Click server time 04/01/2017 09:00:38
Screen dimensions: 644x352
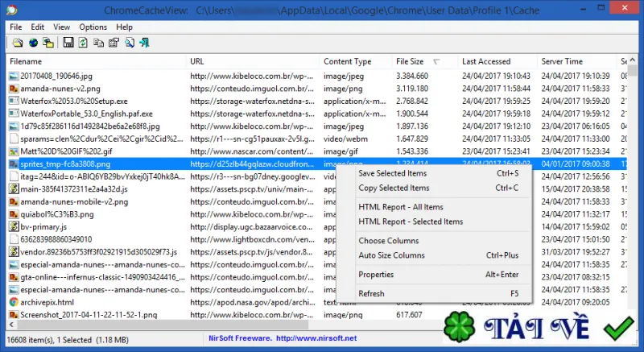click(x=576, y=164)
